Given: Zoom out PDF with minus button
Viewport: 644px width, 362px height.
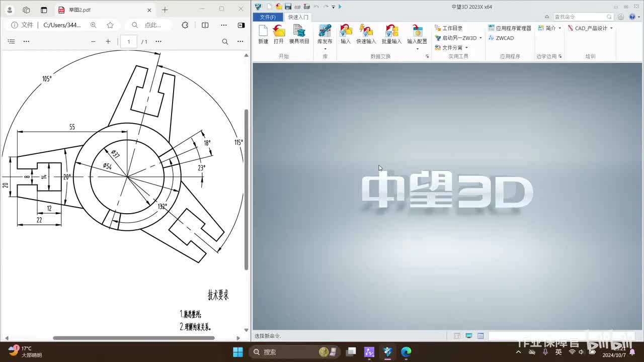Looking at the screenshot, I should click(93, 41).
